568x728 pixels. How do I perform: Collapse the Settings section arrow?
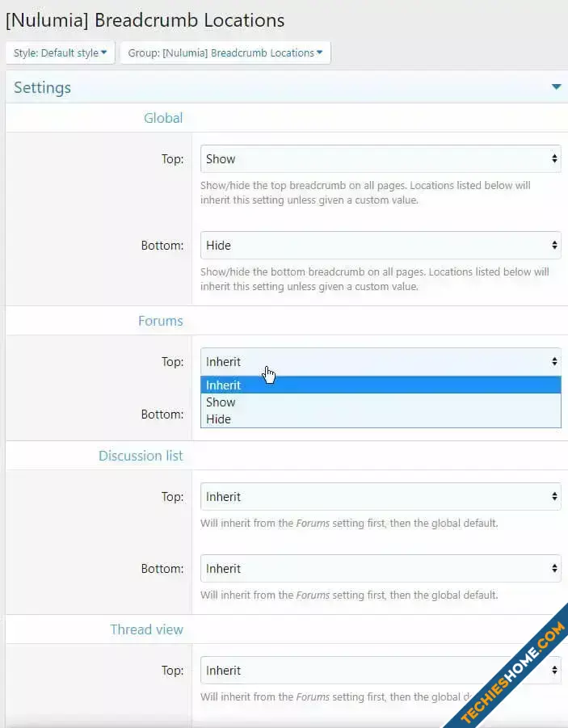(556, 86)
